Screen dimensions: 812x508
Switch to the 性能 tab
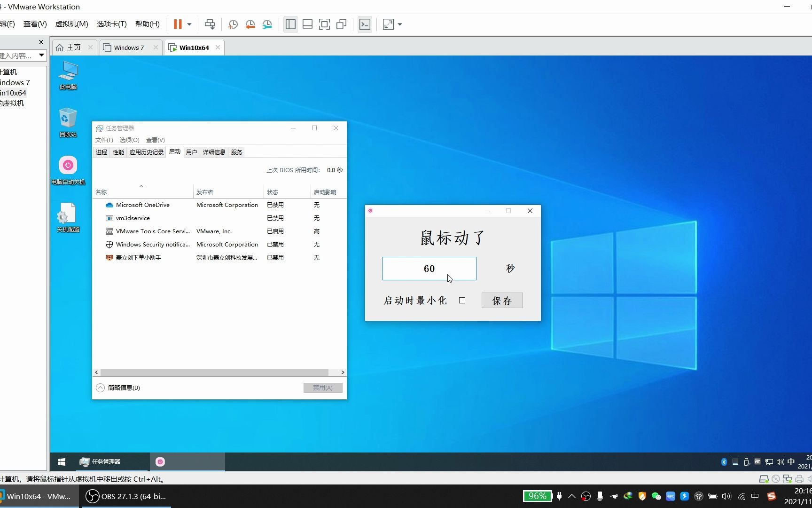pos(118,152)
